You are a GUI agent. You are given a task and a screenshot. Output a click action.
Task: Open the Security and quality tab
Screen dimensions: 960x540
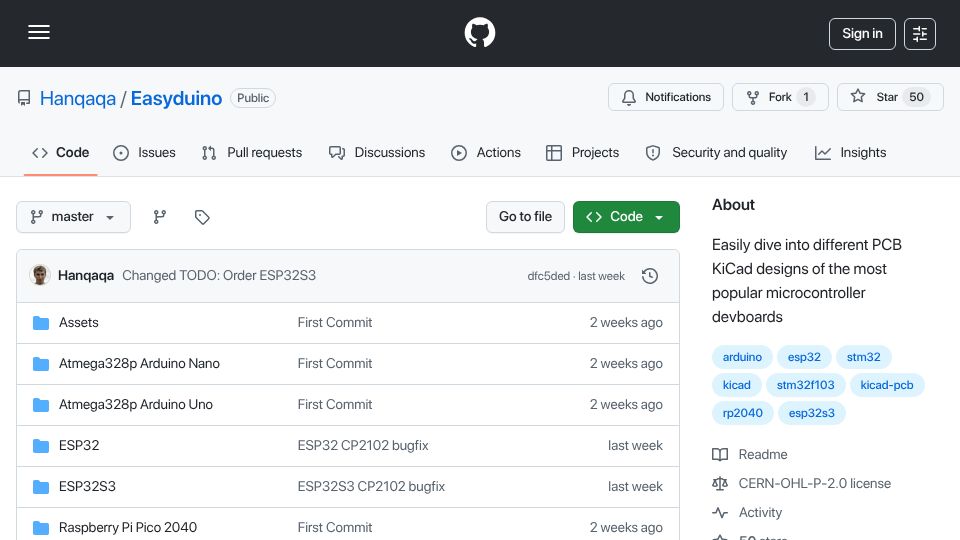716,152
